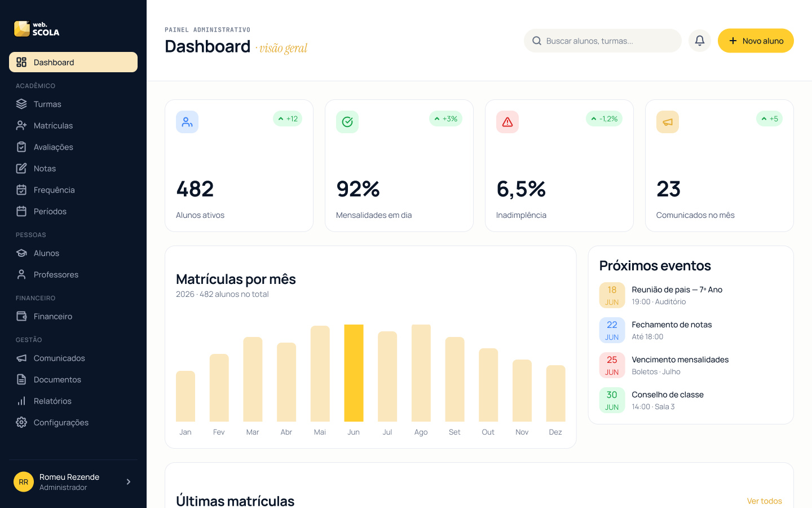Click the Avaliações clipboard icon
The height and width of the screenshot is (508, 812).
tap(21, 147)
